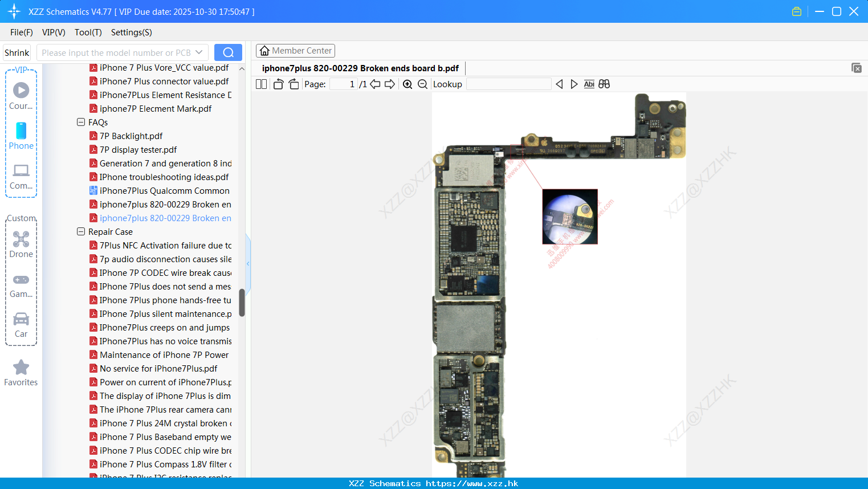The height and width of the screenshot is (489, 868).
Task: Find next lookup result triangle
Action: tap(574, 84)
